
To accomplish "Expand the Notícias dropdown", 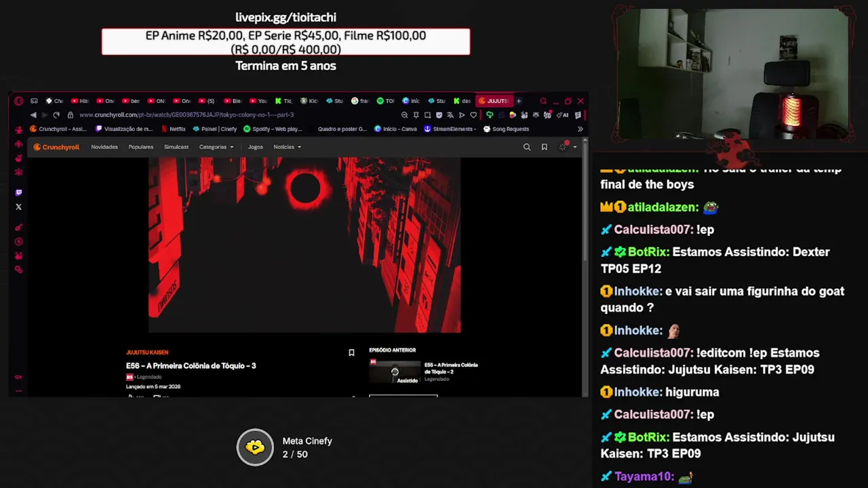I will (287, 147).
